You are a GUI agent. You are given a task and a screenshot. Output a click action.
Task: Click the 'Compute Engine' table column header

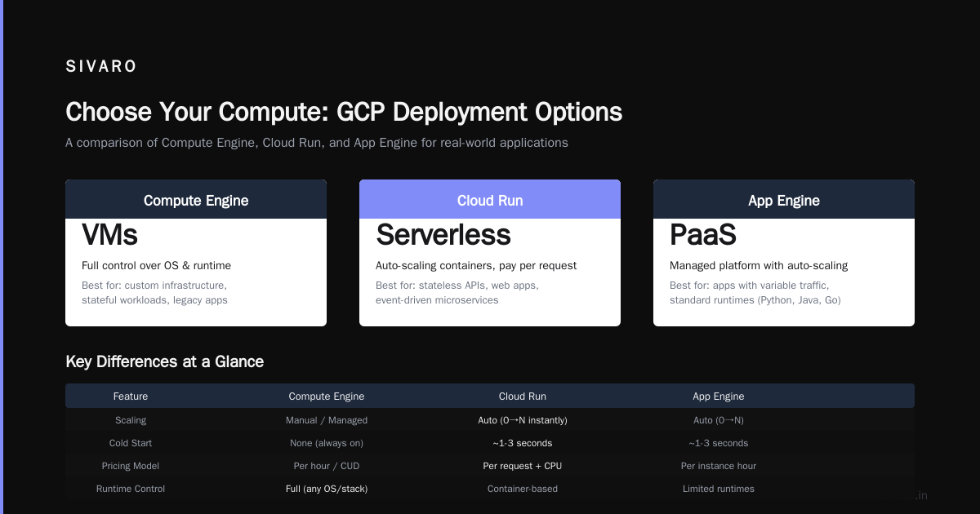click(x=327, y=396)
